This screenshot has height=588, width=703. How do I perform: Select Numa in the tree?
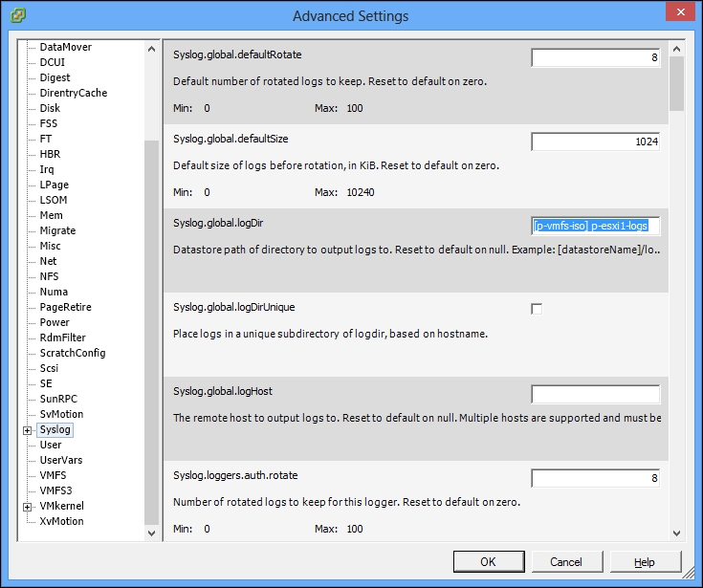(x=54, y=292)
